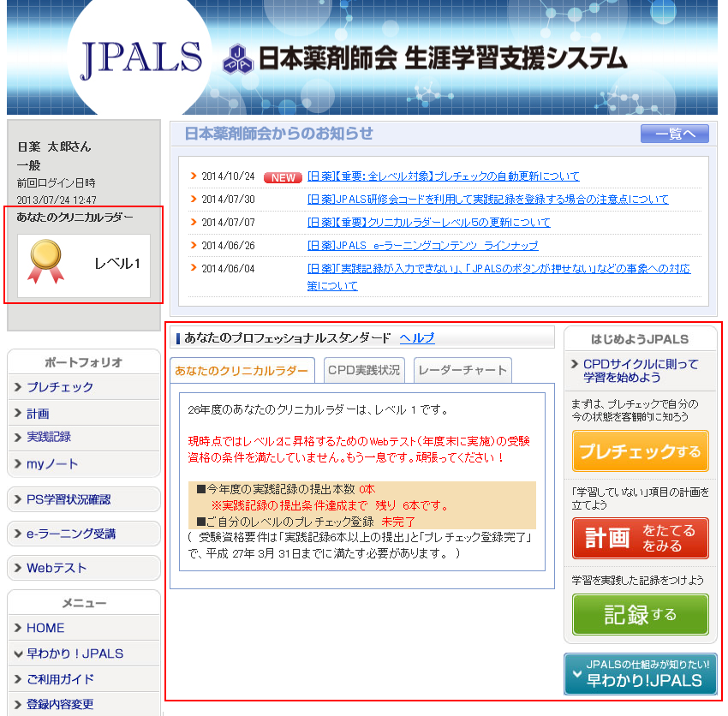The image size is (728, 716).
Task: Open e-ラーニング受講 page
Action: pyautogui.click(x=84, y=534)
